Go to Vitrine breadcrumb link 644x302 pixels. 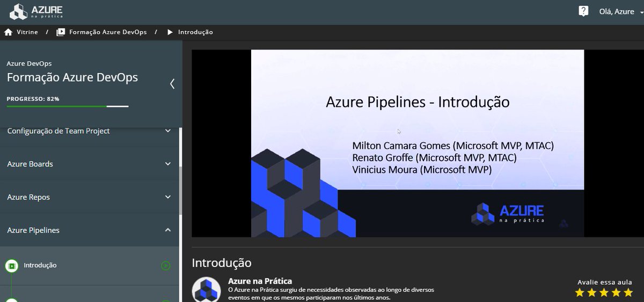27,32
